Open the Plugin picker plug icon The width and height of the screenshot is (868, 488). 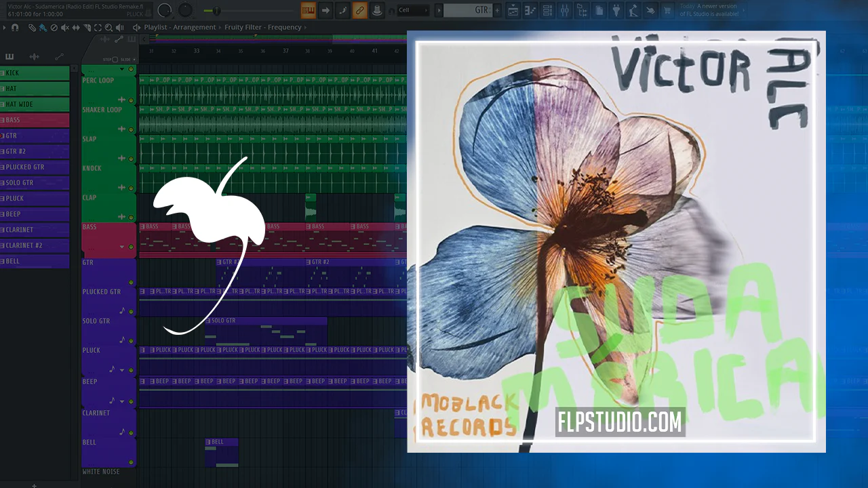coord(616,10)
